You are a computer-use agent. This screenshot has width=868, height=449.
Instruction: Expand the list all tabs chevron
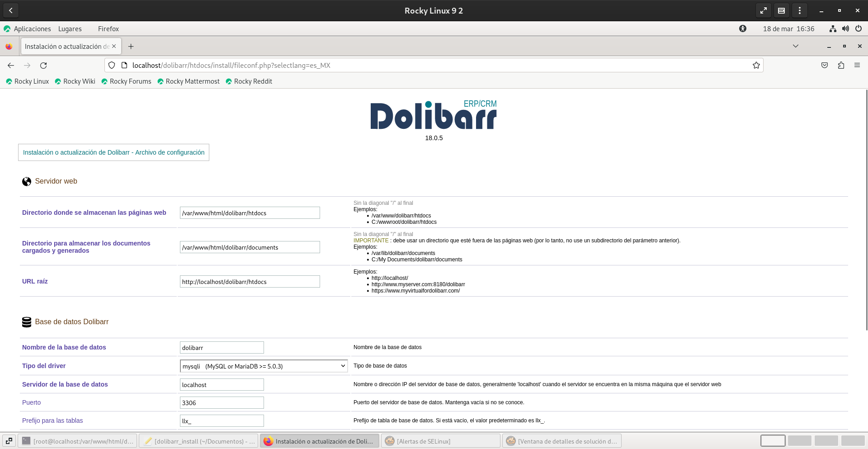795,46
